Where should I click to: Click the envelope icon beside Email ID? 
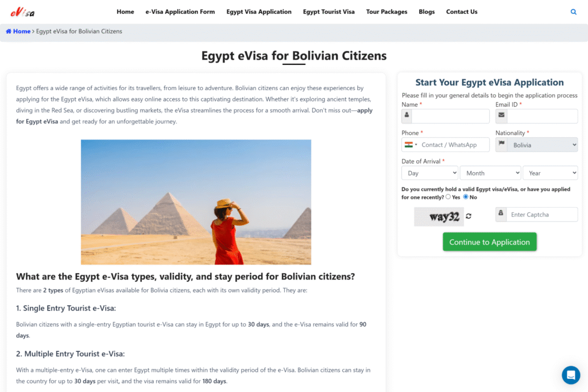pyautogui.click(x=501, y=116)
